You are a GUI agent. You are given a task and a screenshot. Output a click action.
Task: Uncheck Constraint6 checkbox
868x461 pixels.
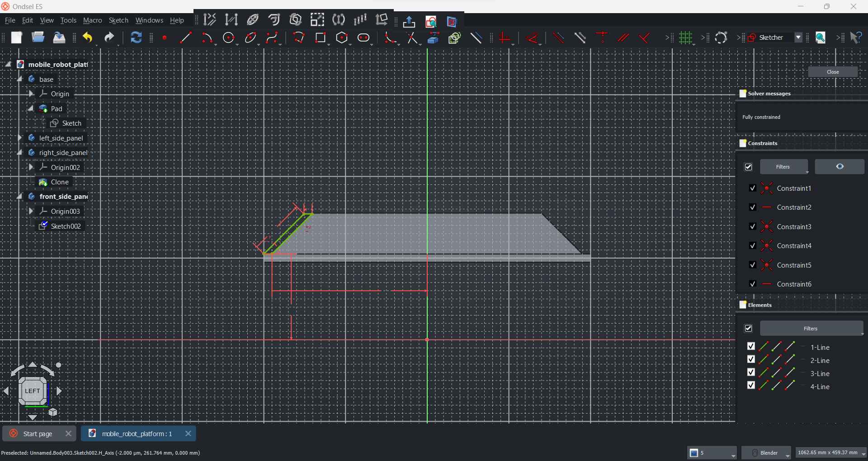753,284
